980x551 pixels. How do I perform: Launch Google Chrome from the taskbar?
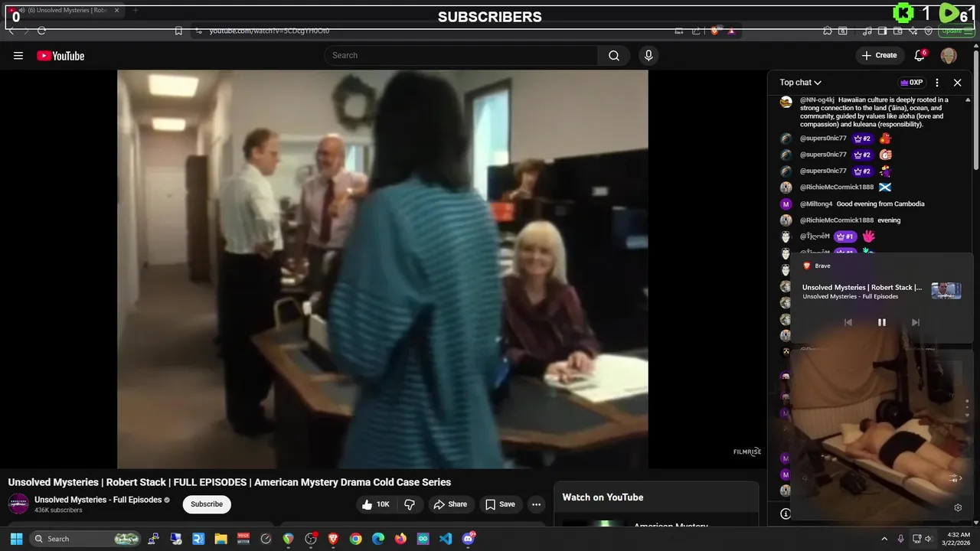[355, 539]
